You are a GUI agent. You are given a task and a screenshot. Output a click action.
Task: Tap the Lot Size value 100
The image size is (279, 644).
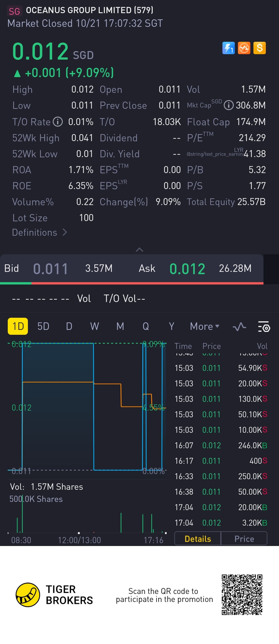click(86, 218)
